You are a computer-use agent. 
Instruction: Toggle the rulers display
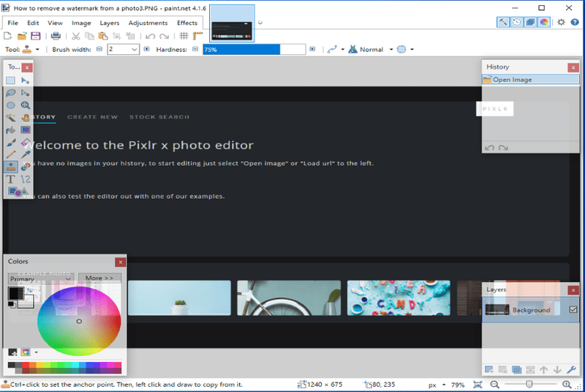point(197,36)
